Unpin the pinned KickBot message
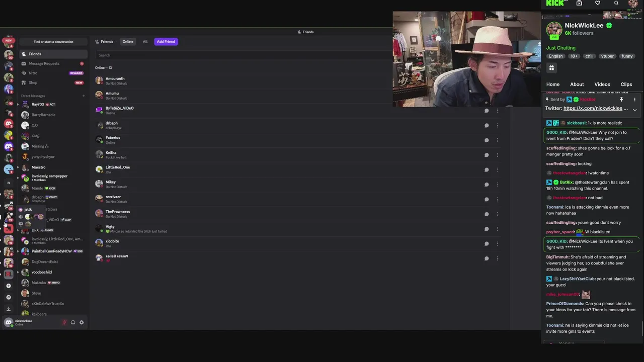 click(621, 100)
